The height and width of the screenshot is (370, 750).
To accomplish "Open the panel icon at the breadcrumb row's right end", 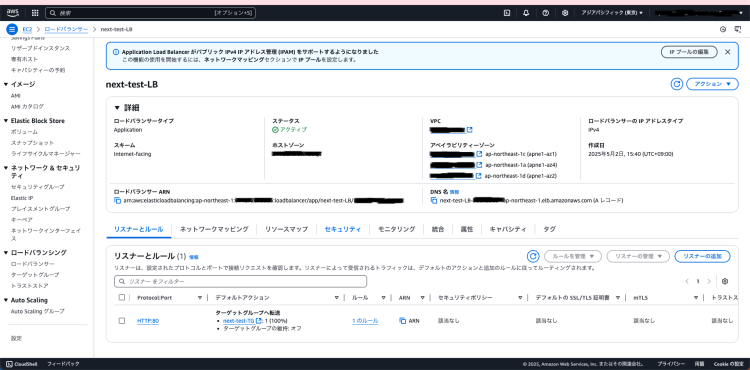I will (x=738, y=30).
